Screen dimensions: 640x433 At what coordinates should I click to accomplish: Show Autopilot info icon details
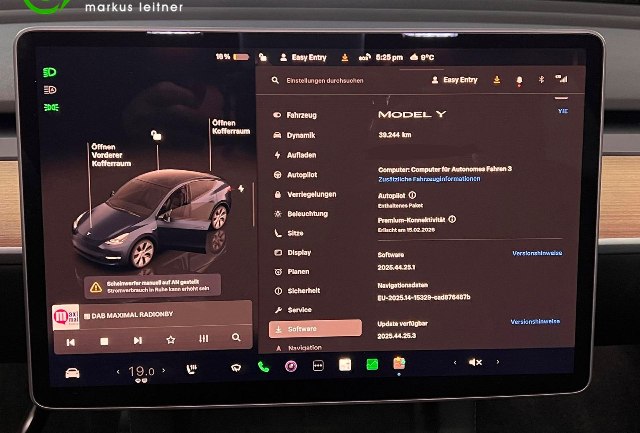tap(413, 195)
